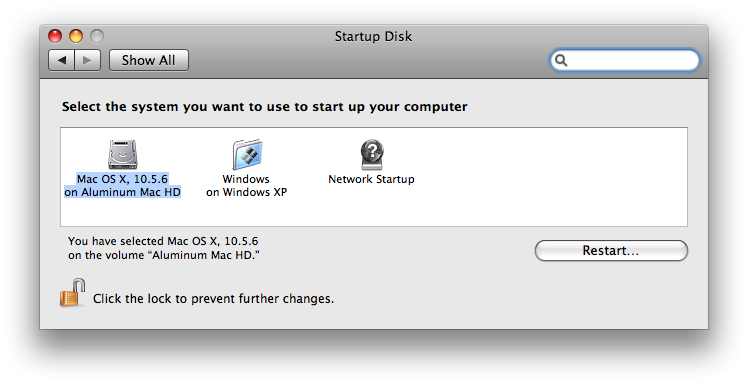Choose the Windows Boot Camp folder icon

coord(247,155)
